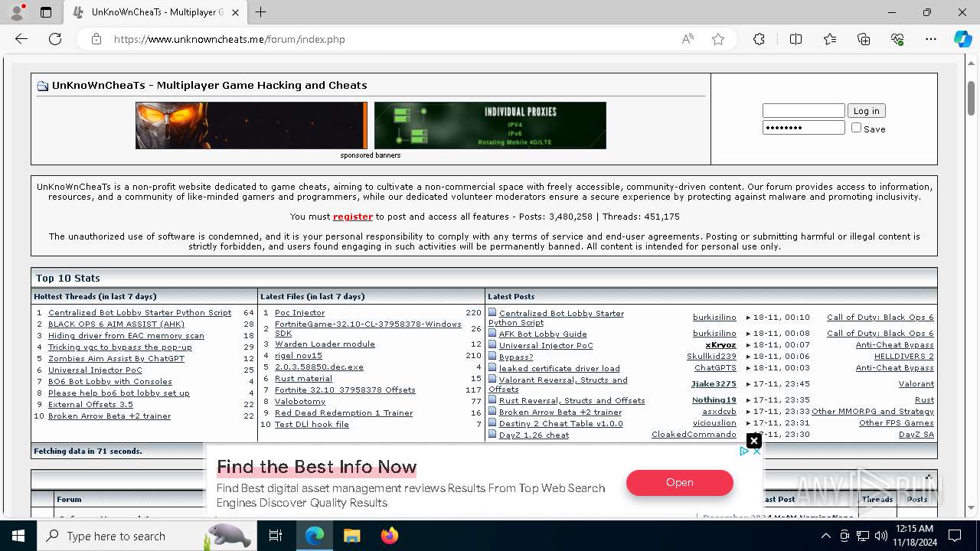
Task: Open a new tab
Action: pos(260,12)
